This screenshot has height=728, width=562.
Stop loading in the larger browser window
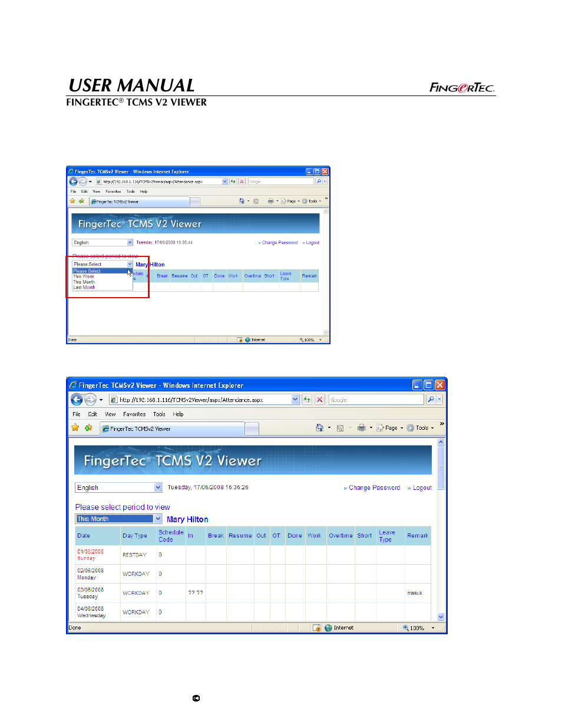(320, 400)
